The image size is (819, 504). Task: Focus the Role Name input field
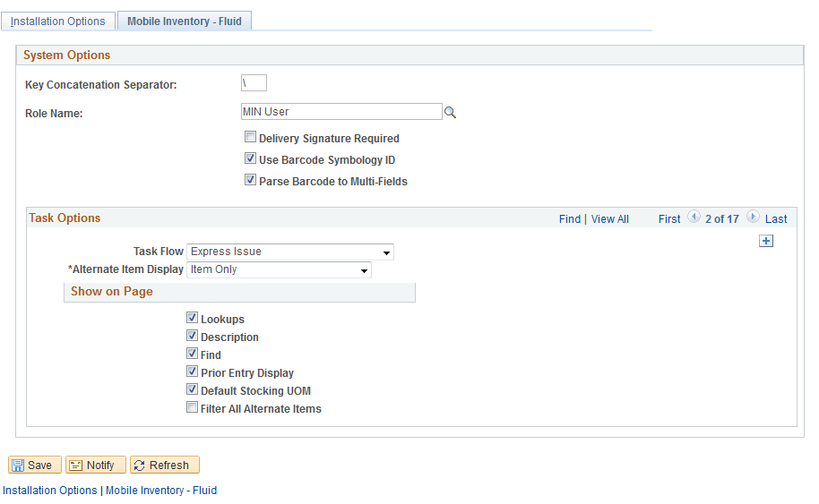341,112
